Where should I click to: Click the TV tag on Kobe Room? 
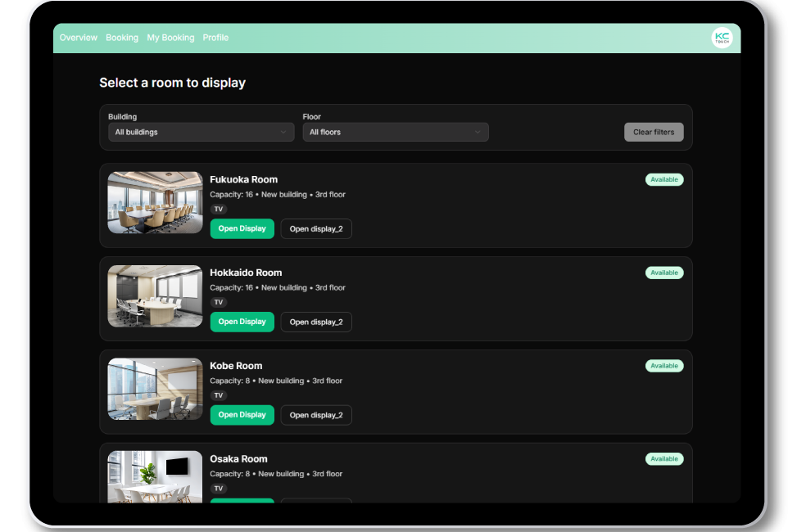[x=218, y=395]
